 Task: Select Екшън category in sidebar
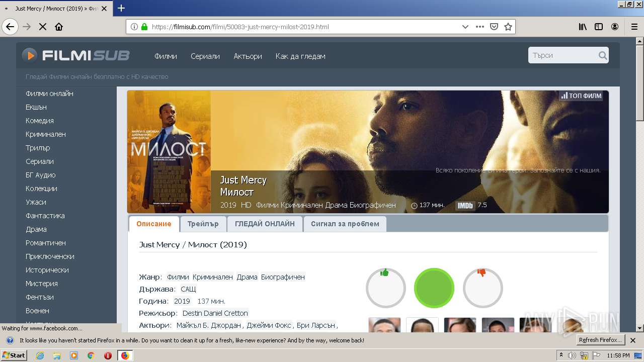[x=36, y=107]
